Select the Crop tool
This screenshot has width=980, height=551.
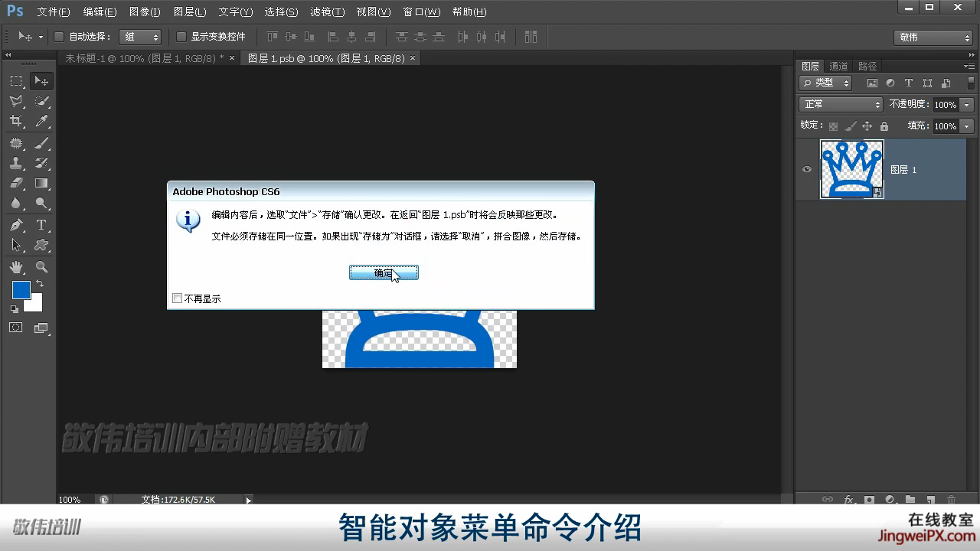(16, 121)
